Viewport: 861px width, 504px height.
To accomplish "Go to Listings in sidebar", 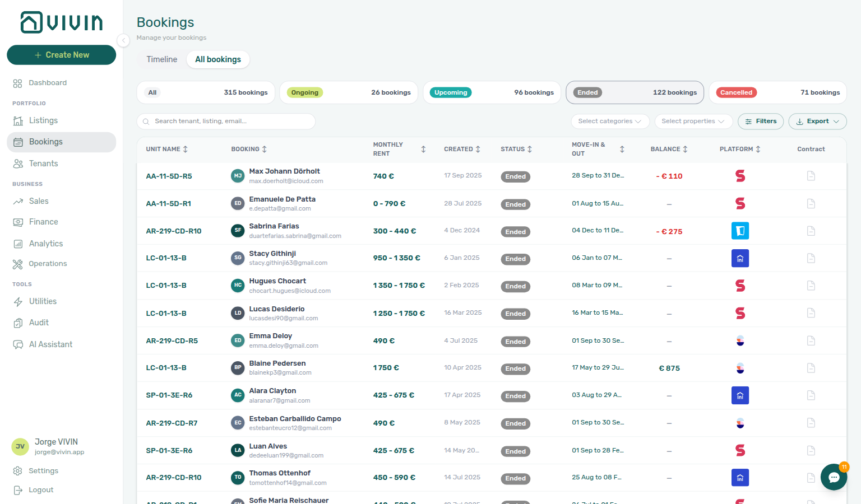I will pos(62,120).
